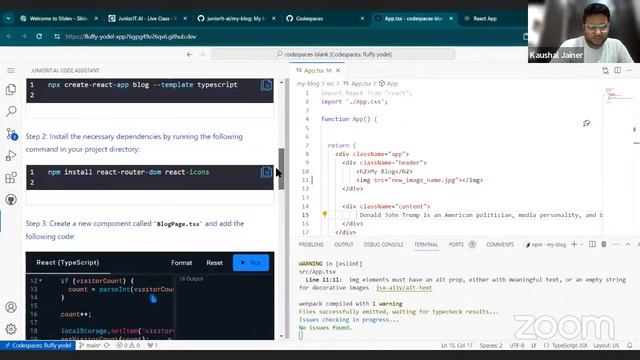This screenshot has height=360, width=640.
Task: Switch to the Codespaces browser tab
Action: pyautogui.click(x=325, y=18)
